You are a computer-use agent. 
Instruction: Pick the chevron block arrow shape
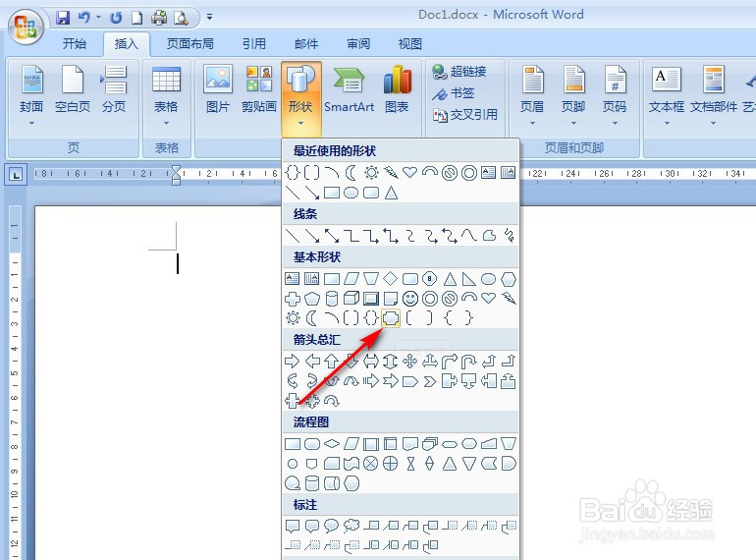430,381
